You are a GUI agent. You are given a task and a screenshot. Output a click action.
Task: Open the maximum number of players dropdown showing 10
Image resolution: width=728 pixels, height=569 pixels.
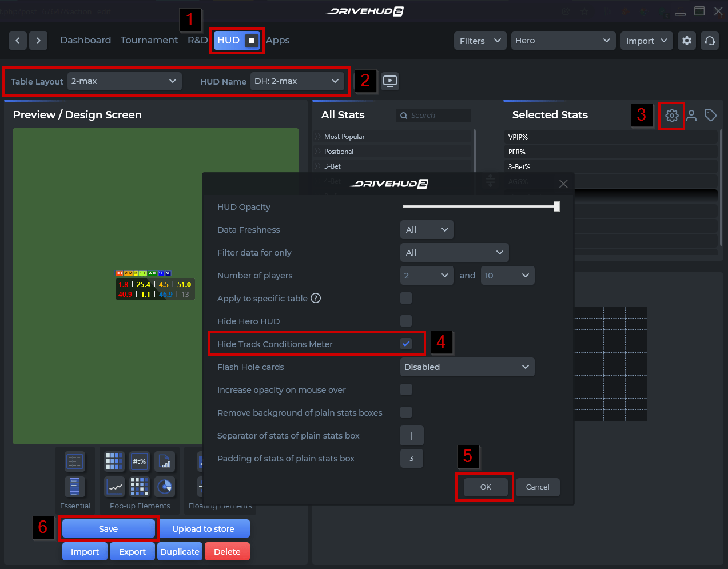pos(508,275)
